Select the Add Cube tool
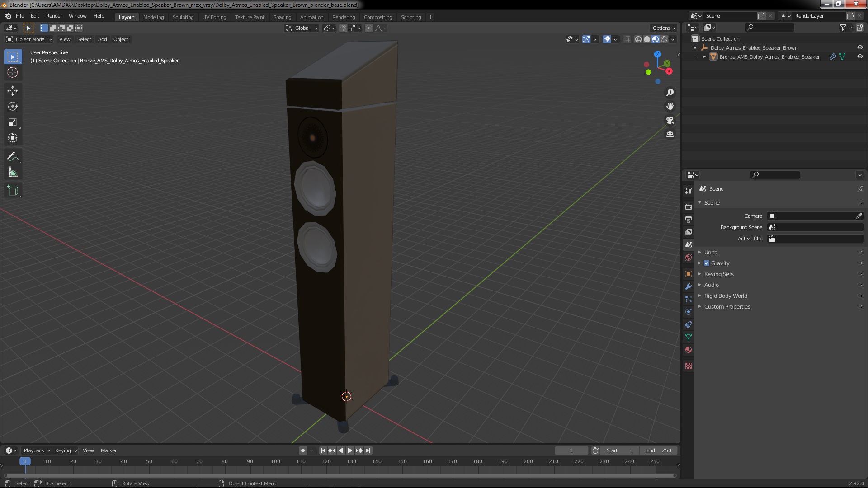This screenshot has height=488, width=868. coord(13,191)
